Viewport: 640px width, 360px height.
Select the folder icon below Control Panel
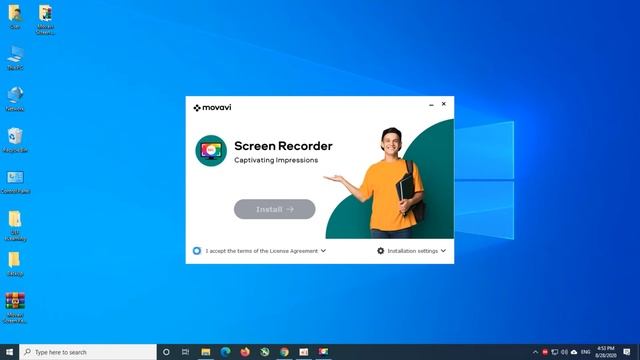click(x=15, y=226)
